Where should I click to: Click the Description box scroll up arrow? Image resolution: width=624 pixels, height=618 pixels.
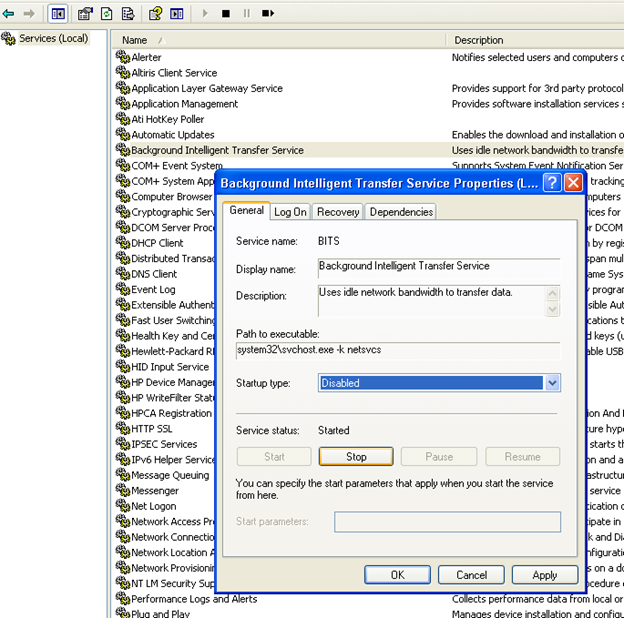552,294
